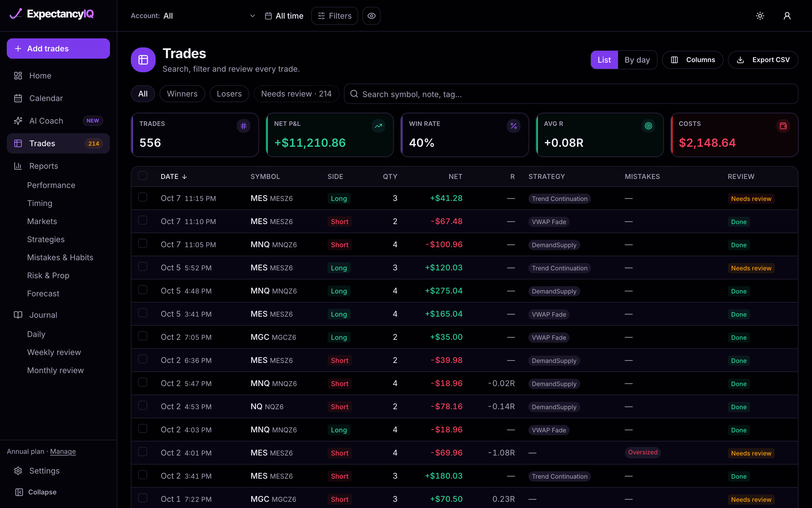The image size is (812, 508).
Task: Click the Home grid icon in sidebar
Action: (x=18, y=76)
